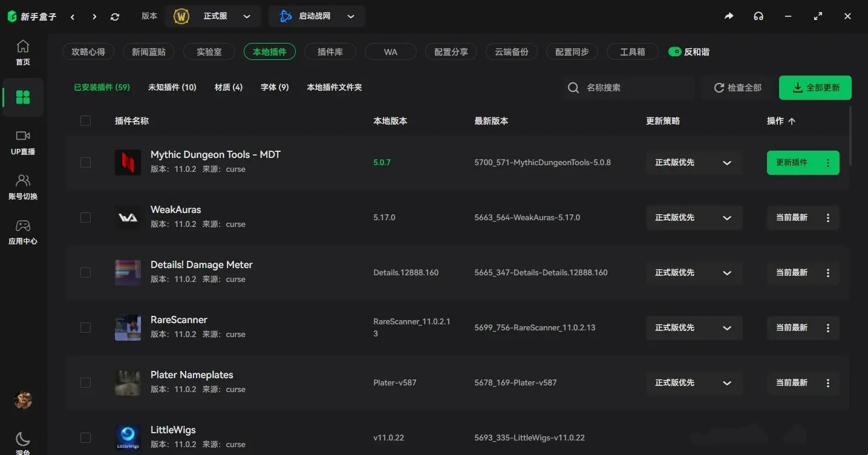Show 材质 (4) list

[x=229, y=88]
